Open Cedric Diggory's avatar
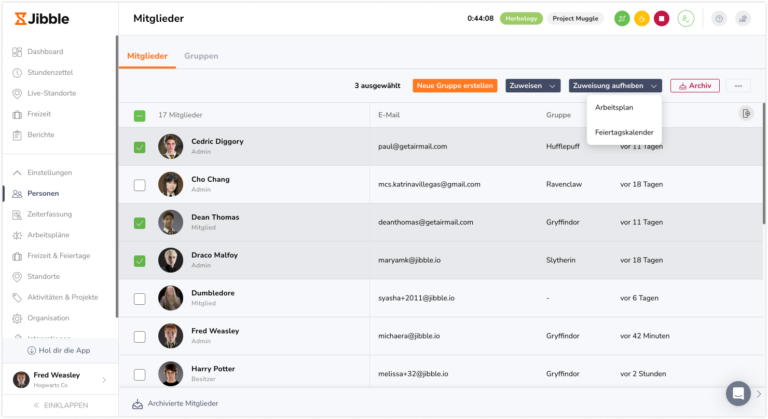 (x=170, y=146)
